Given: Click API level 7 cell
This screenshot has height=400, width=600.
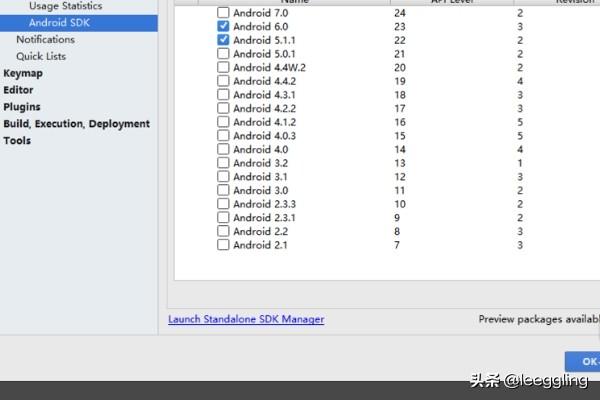Looking at the screenshot, I should click(397, 245).
